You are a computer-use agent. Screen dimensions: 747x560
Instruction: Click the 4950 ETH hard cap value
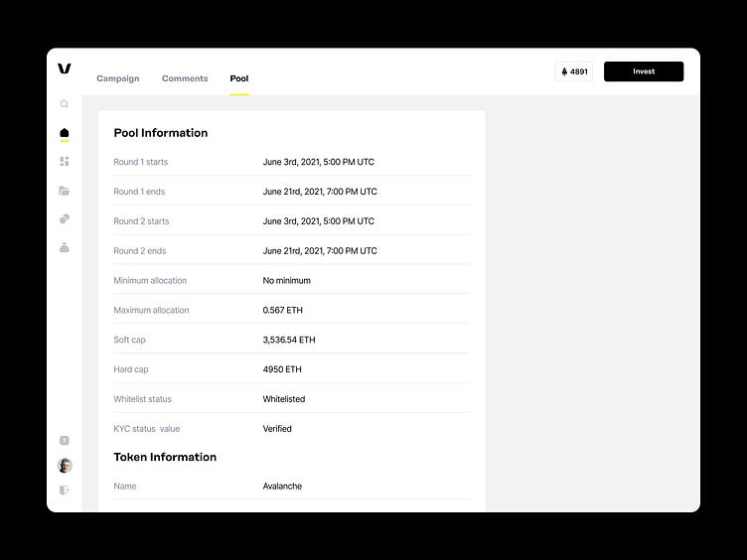click(x=282, y=369)
